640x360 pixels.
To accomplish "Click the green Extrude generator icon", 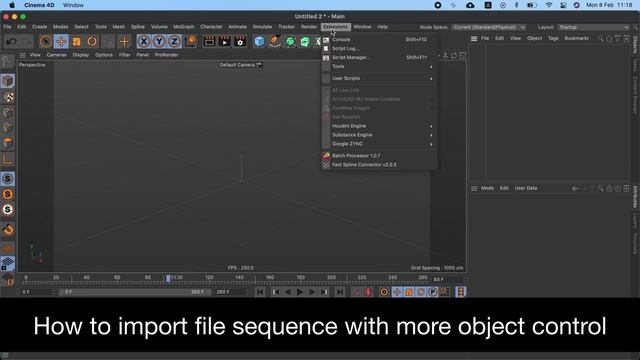I will 305,42.
